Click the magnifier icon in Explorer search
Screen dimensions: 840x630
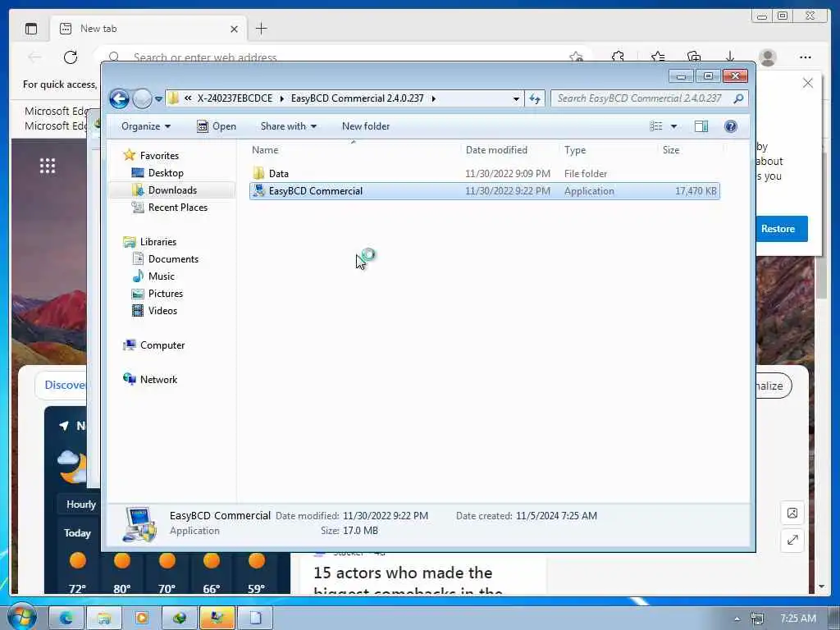pos(739,98)
